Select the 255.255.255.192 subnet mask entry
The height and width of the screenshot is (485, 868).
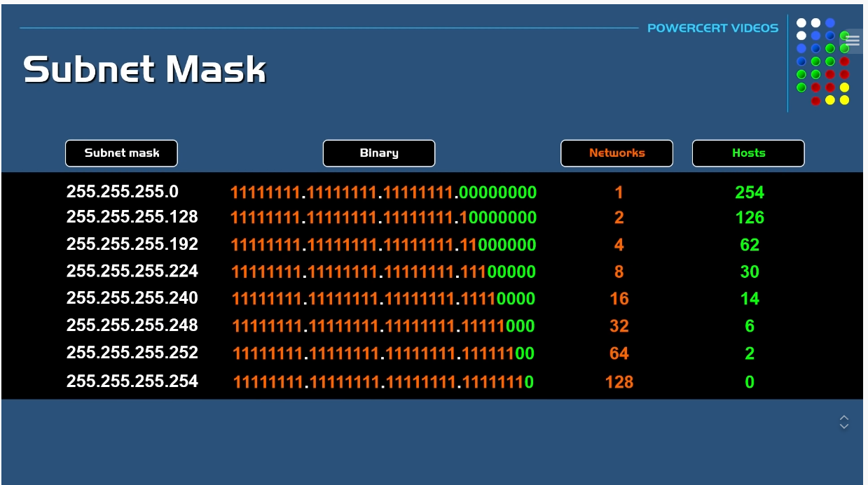point(132,244)
